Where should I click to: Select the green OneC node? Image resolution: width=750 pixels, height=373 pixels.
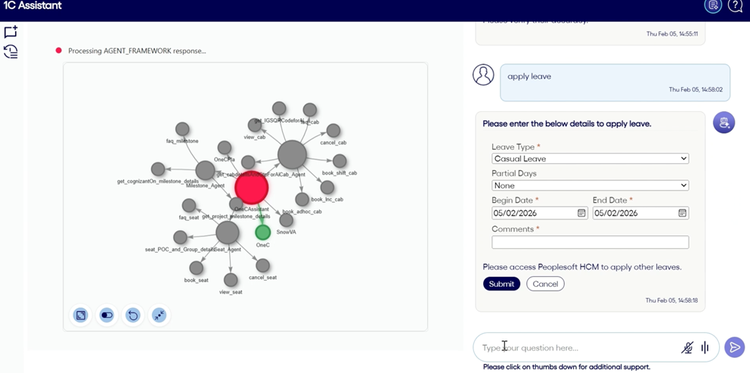click(263, 232)
